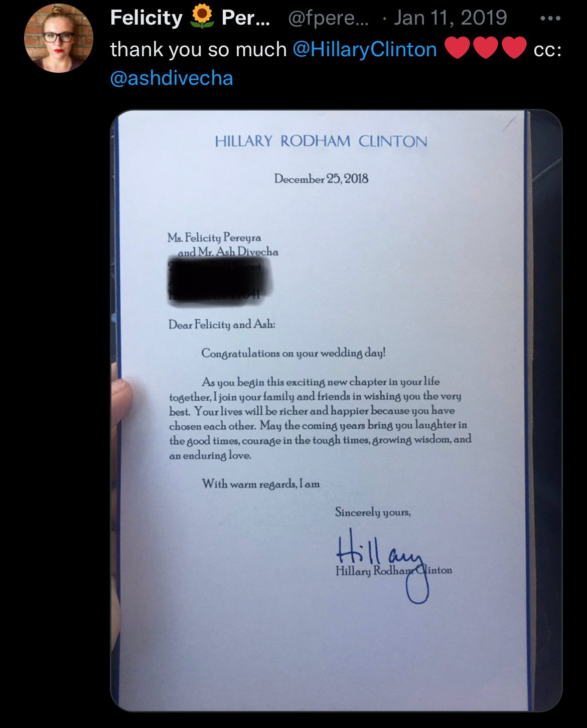The width and height of the screenshot is (587, 728).
Task: Click the 'thank you so much' tweet text
Action: click(199, 49)
